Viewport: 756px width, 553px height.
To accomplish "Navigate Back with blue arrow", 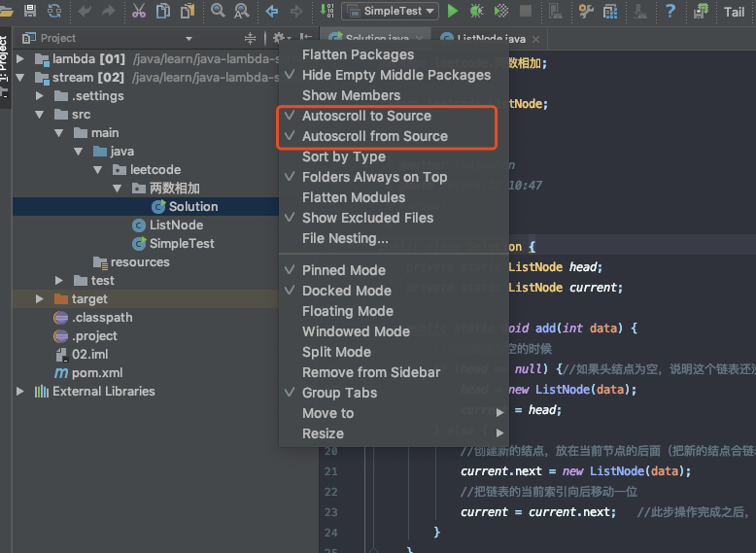I will point(272,11).
